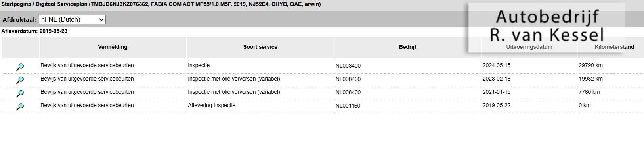The height and width of the screenshot is (168, 644).
Task: Select the 29790 km mileage cell
Action: point(590,65)
